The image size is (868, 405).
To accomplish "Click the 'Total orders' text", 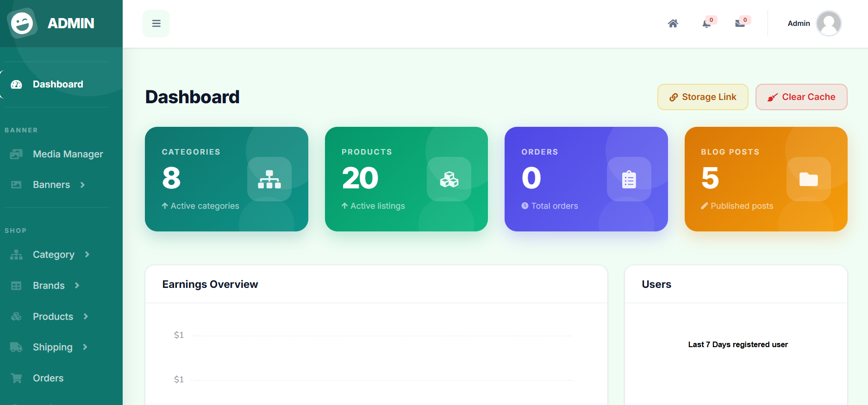I will 555,206.
